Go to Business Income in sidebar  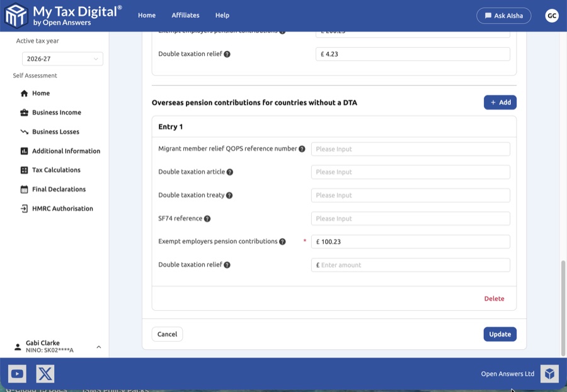pyautogui.click(x=56, y=113)
